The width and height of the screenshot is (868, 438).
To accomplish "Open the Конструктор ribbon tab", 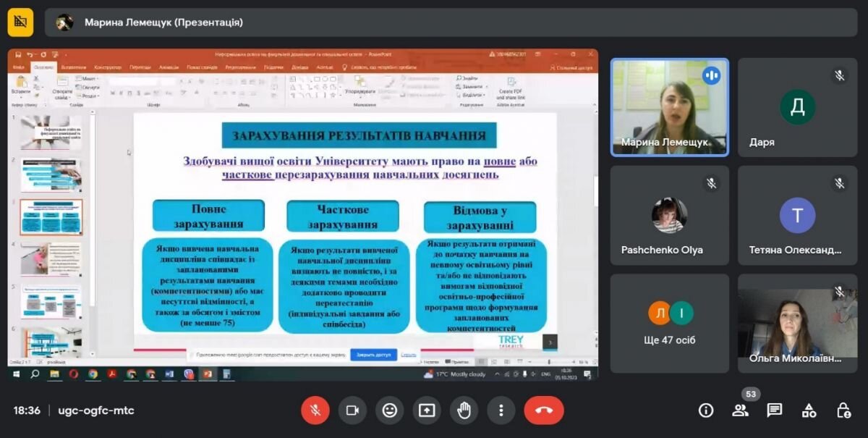I will [108, 67].
